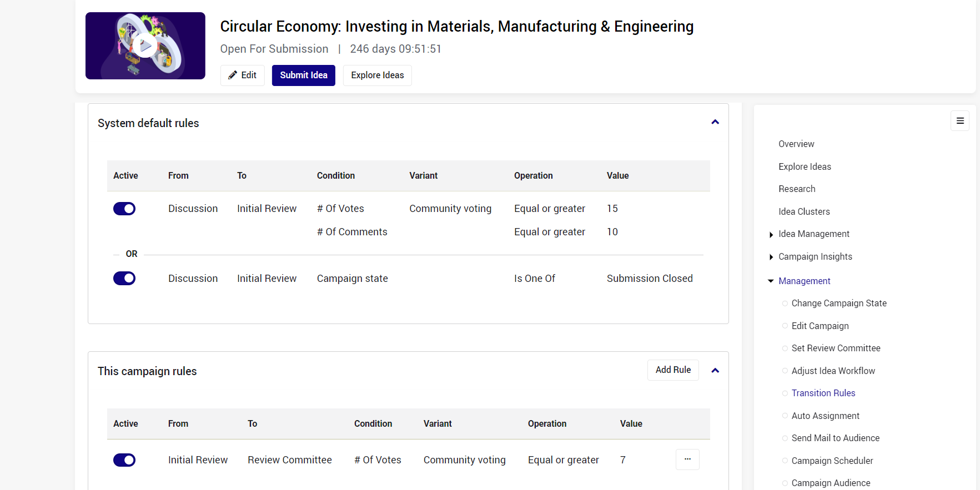Turn off Initial Review to Review Committee rule
Screen dimensions: 980x490
[x=124, y=460]
